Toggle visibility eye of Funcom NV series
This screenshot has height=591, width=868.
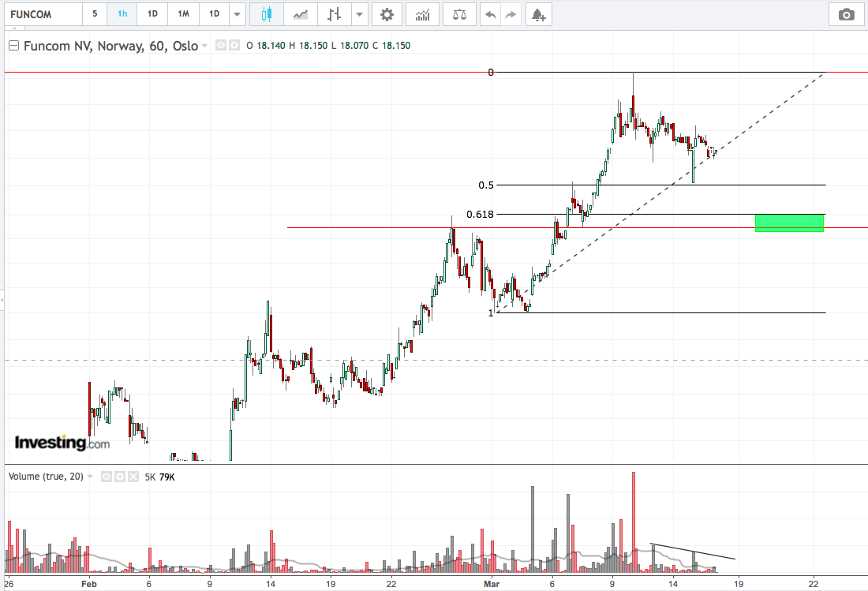tap(221, 46)
